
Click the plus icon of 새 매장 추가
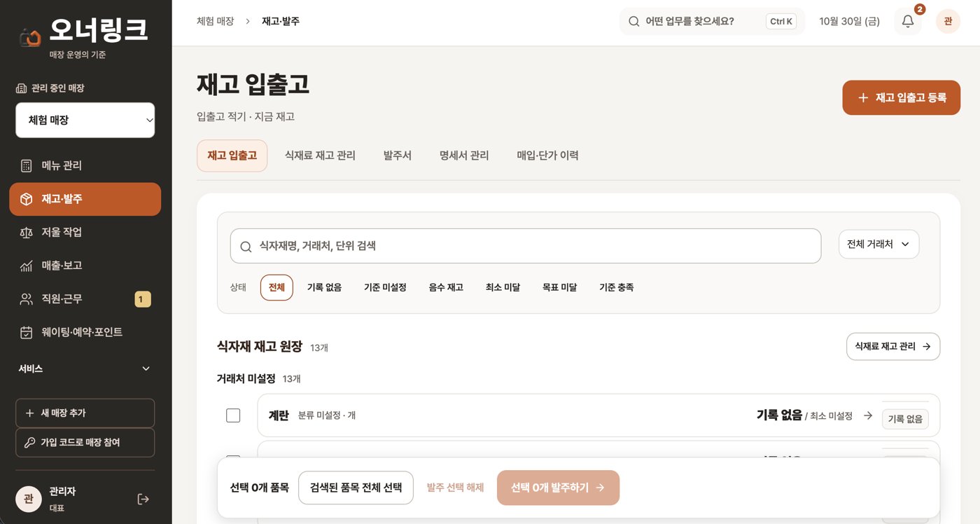[29, 413]
